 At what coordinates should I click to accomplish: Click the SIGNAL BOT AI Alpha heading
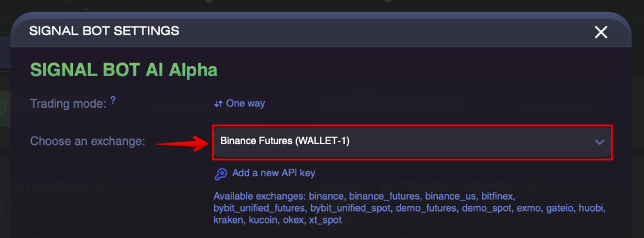[x=124, y=71]
